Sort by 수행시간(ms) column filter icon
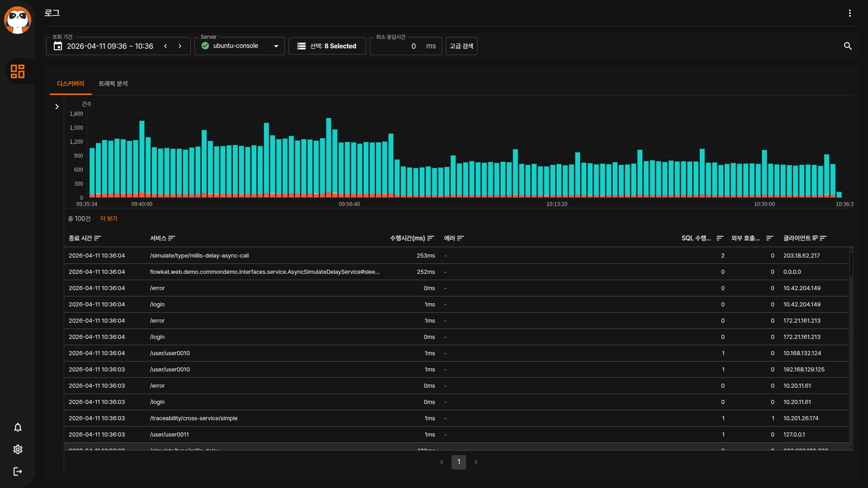 click(x=430, y=238)
